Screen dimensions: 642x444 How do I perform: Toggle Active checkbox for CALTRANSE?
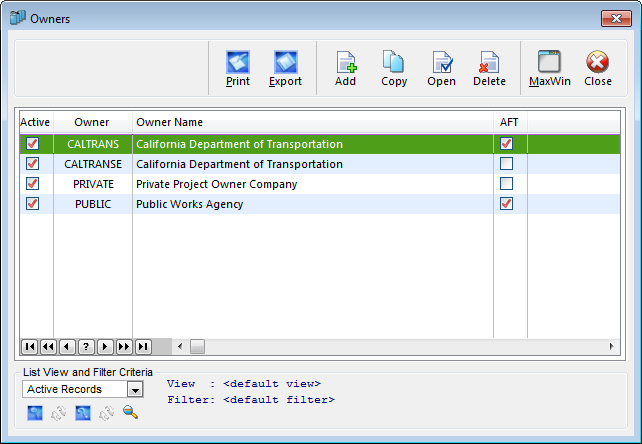(x=32, y=163)
